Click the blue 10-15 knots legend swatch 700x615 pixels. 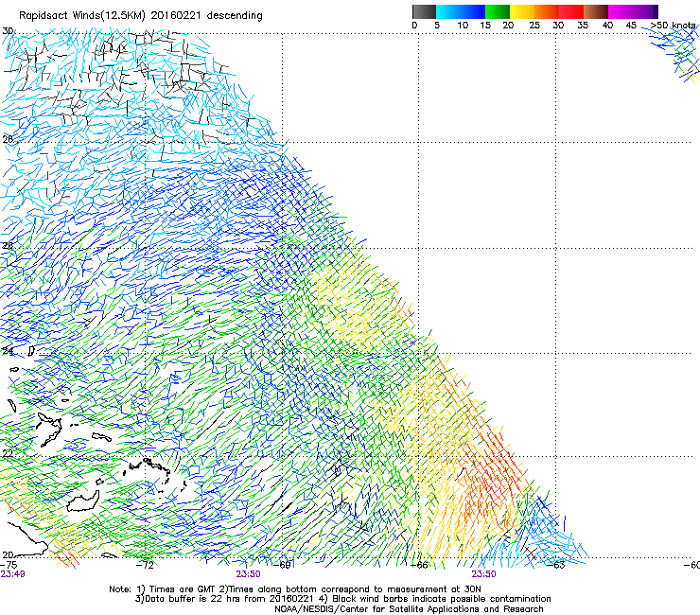(473, 11)
